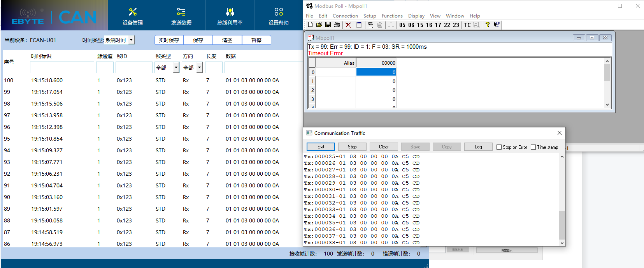
Task: Open the Connection menu
Action: (x=345, y=16)
